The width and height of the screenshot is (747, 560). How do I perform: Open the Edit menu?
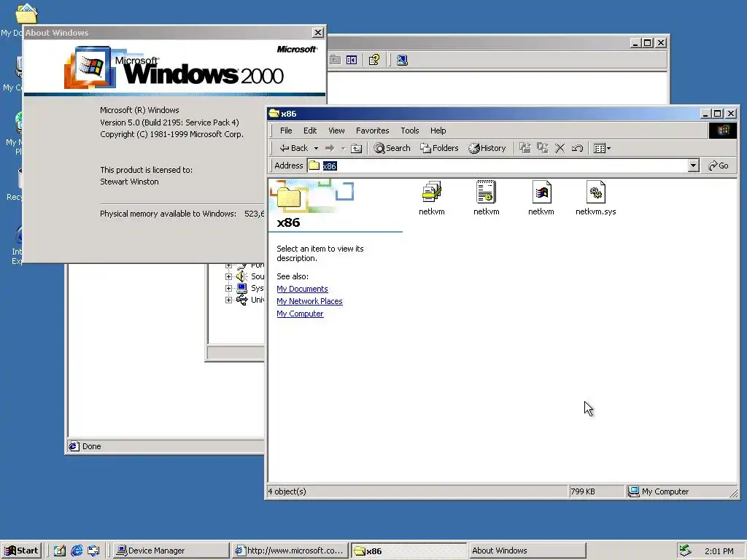[x=309, y=131]
